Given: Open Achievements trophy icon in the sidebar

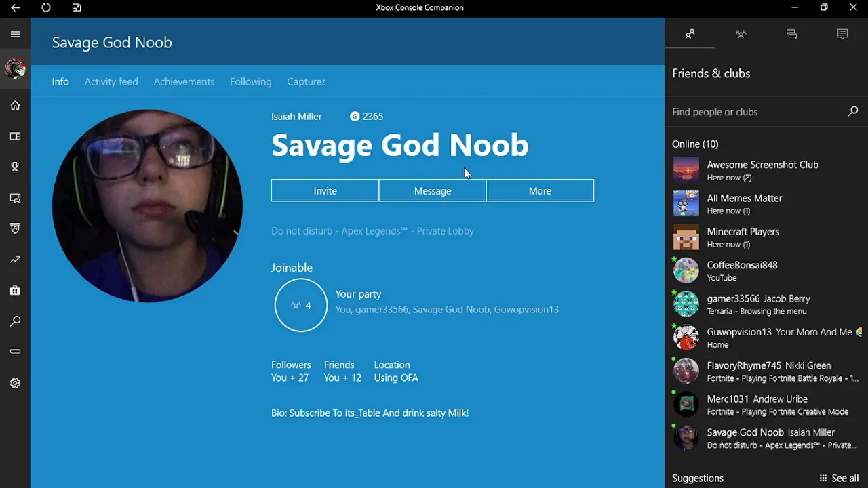Looking at the screenshot, I should 15,167.
